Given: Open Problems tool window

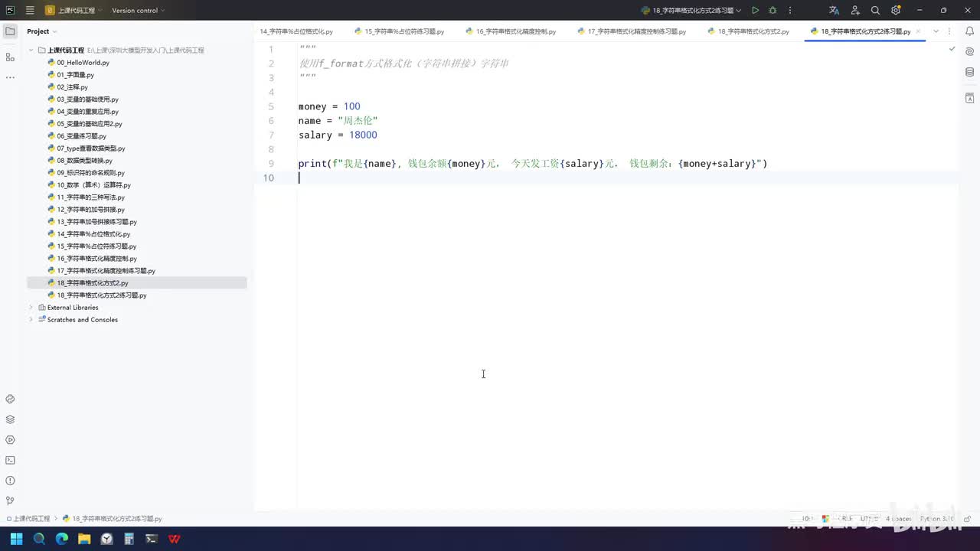Looking at the screenshot, I should (10, 481).
